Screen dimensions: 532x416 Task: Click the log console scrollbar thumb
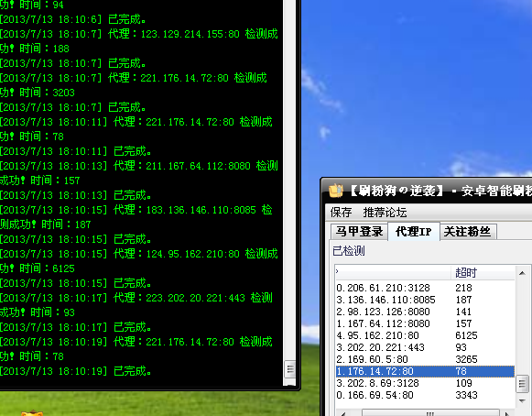pyautogui.click(x=290, y=368)
